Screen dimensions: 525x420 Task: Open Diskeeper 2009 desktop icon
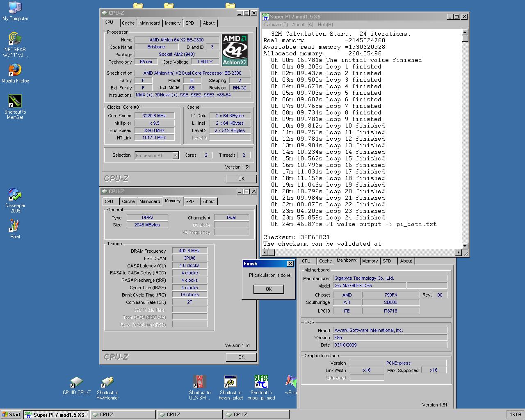point(15,200)
